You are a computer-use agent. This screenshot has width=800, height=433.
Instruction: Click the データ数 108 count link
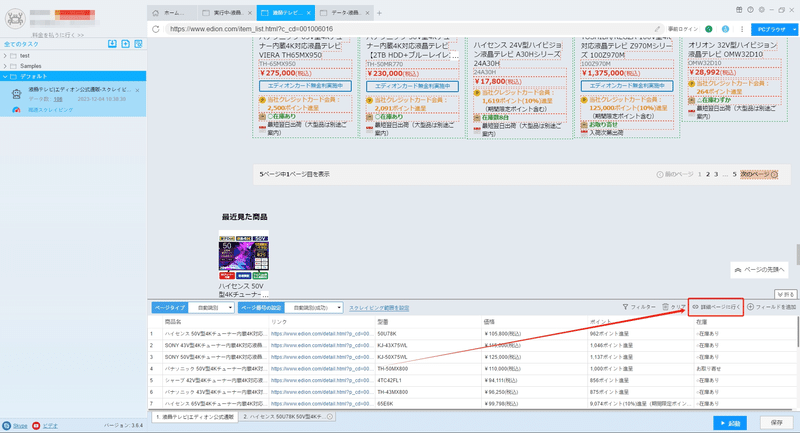pos(58,99)
